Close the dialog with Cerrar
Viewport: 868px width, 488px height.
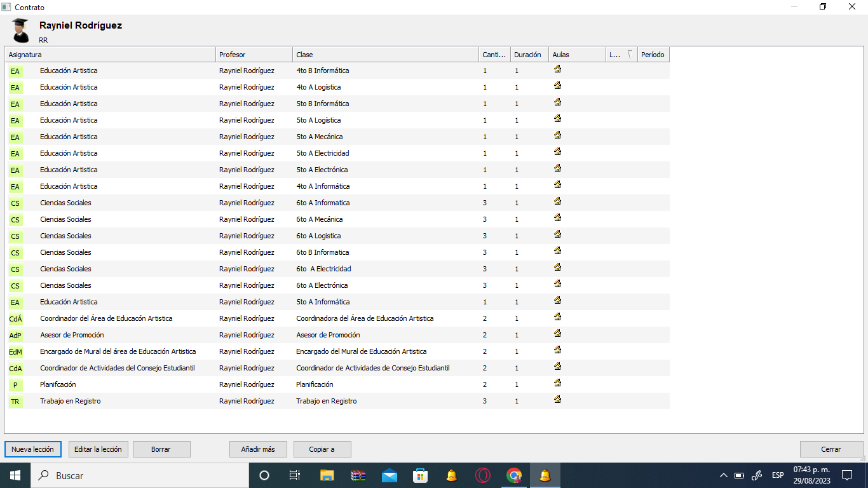coord(831,449)
